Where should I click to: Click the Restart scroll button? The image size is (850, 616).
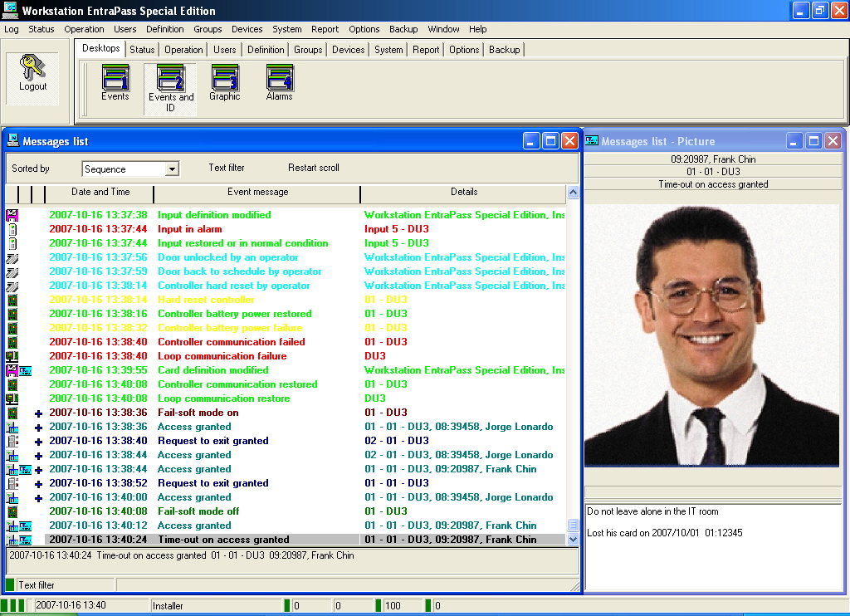click(313, 168)
